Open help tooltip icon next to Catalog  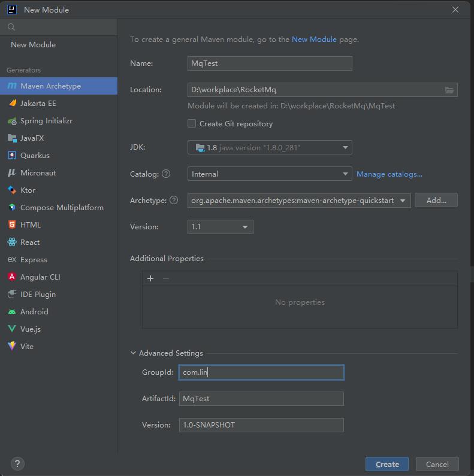(166, 174)
